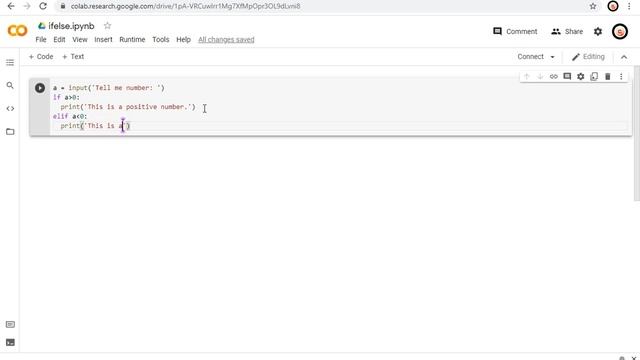Click the Connect button
The width and height of the screenshot is (640, 360).
(x=531, y=57)
